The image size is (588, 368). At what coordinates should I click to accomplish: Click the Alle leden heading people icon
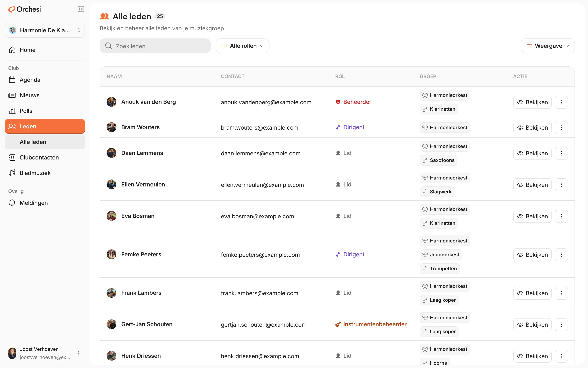coord(105,16)
